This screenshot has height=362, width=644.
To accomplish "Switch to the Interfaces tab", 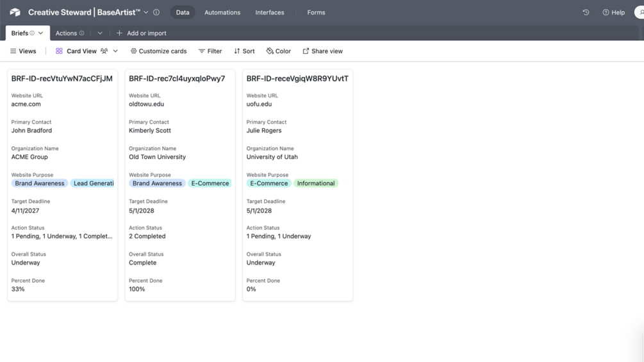I will click(270, 12).
